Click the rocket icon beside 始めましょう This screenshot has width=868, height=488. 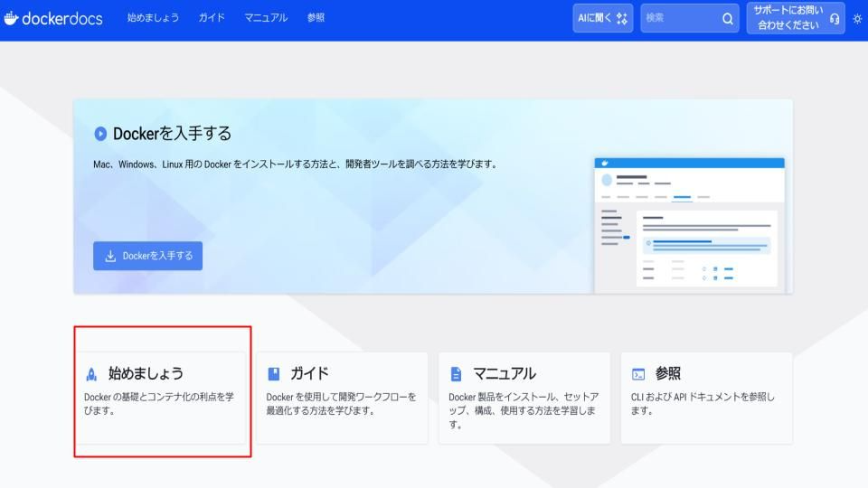pos(90,374)
